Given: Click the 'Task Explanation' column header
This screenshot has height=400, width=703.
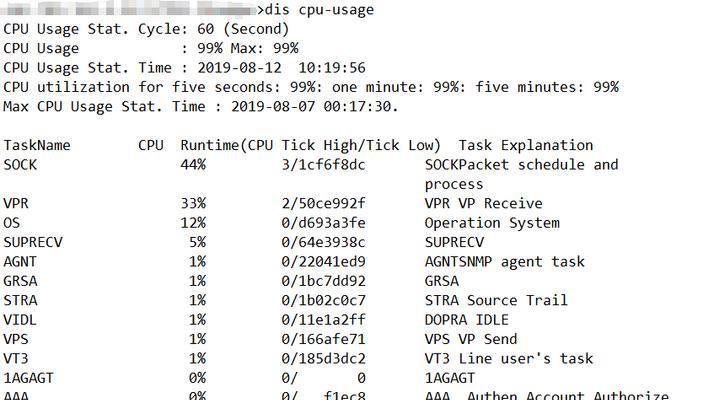Looking at the screenshot, I should (x=526, y=146).
